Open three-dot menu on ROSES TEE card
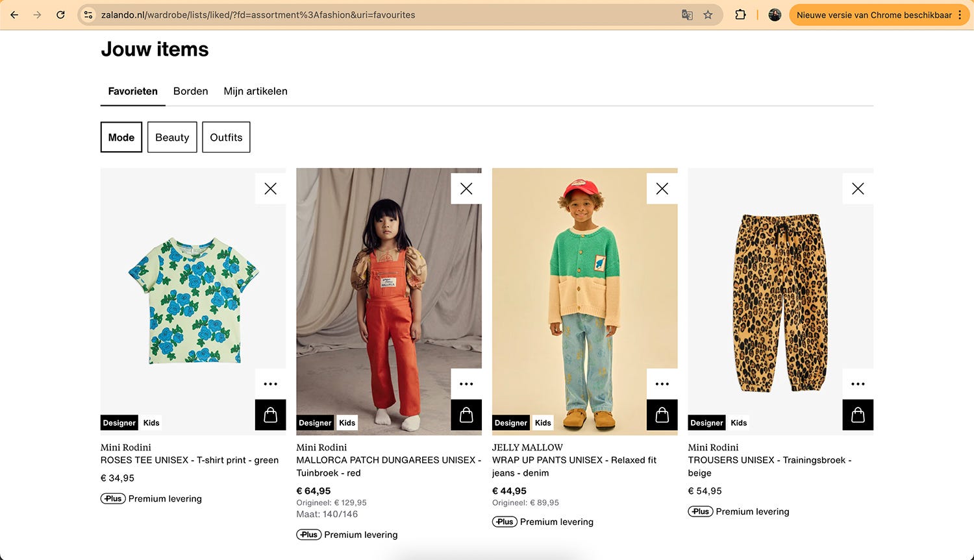The image size is (974, 560). pyautogui.click(x=271, y=384)
